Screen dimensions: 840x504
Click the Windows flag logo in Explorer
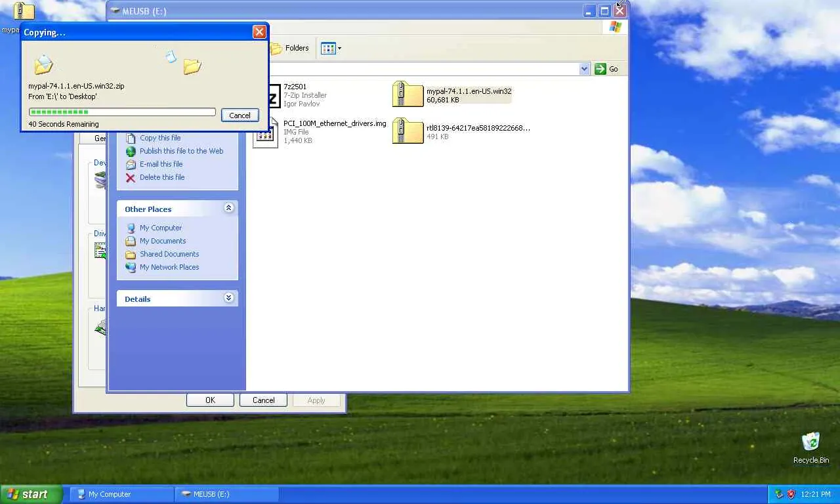615,27
